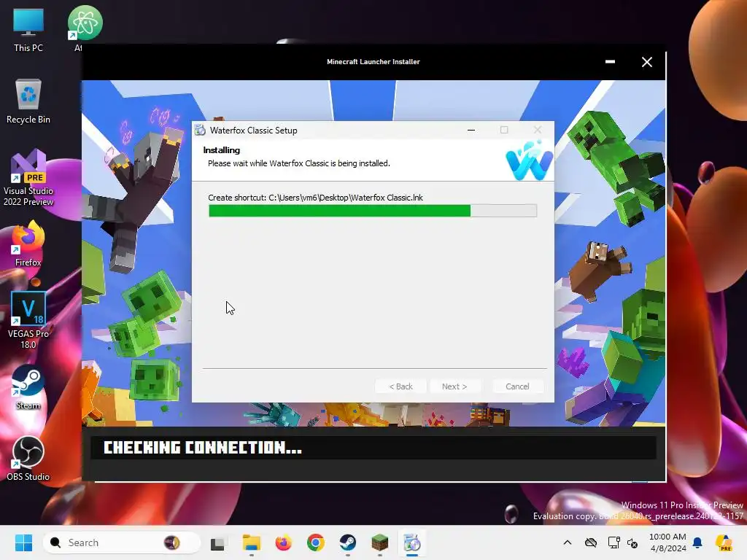747x560 pixels.
Task: Minimize the Minecraft Launcher Installer window
Action: click(x=610, y=62)
